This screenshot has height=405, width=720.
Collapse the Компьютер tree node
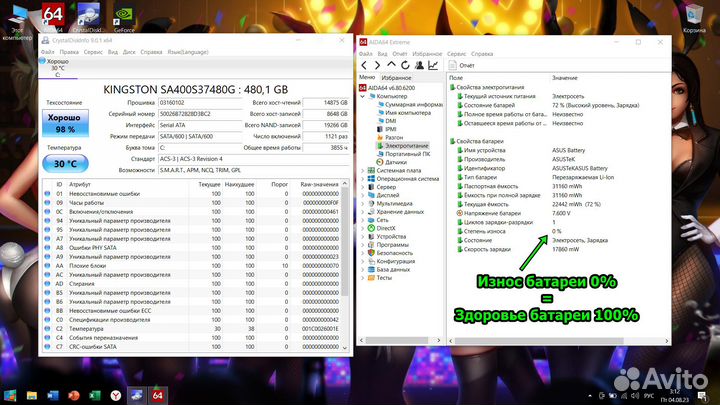362,96
